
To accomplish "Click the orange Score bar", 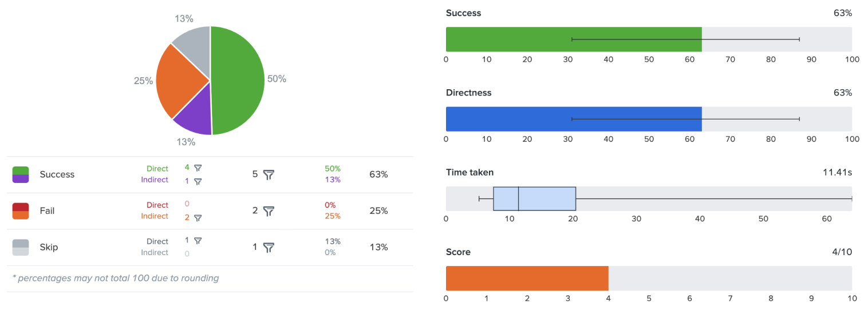I will [527, 279].
